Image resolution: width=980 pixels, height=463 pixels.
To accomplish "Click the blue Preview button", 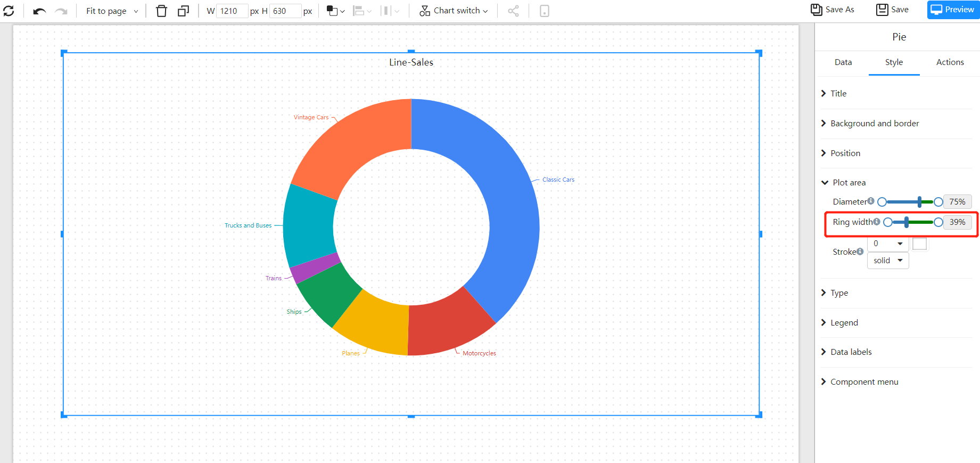I will click(x=953, y=10).
